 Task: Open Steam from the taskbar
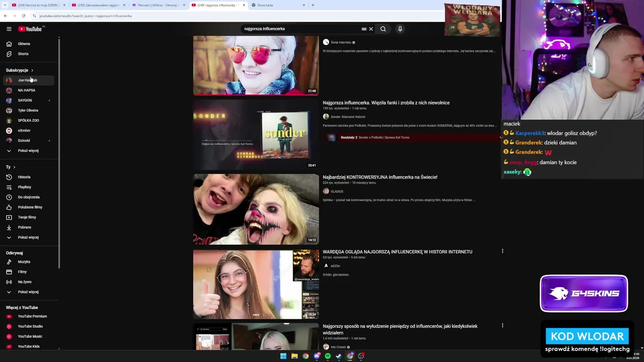point(339,356)
